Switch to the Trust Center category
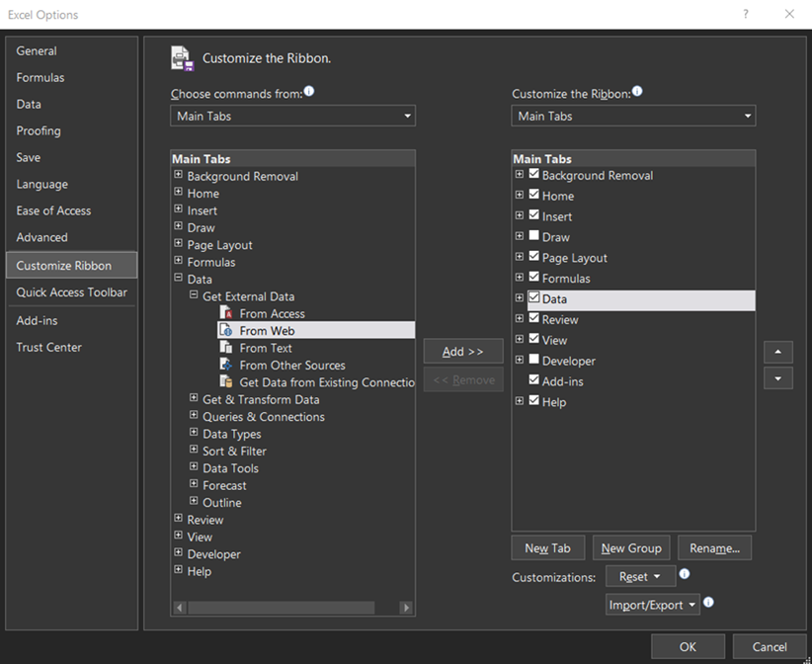812x664 pixels. click(x=48, y=348)
